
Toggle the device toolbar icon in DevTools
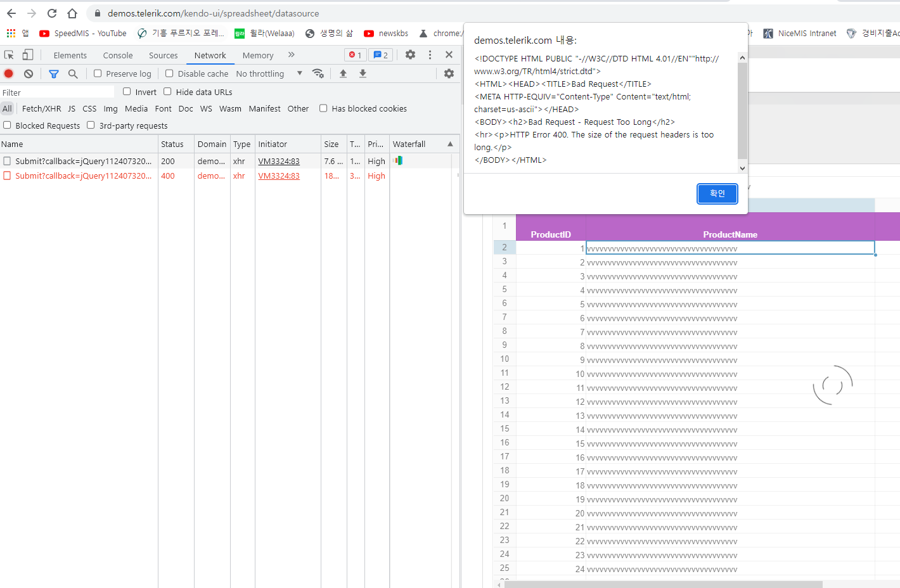click(x=28, y=55)
